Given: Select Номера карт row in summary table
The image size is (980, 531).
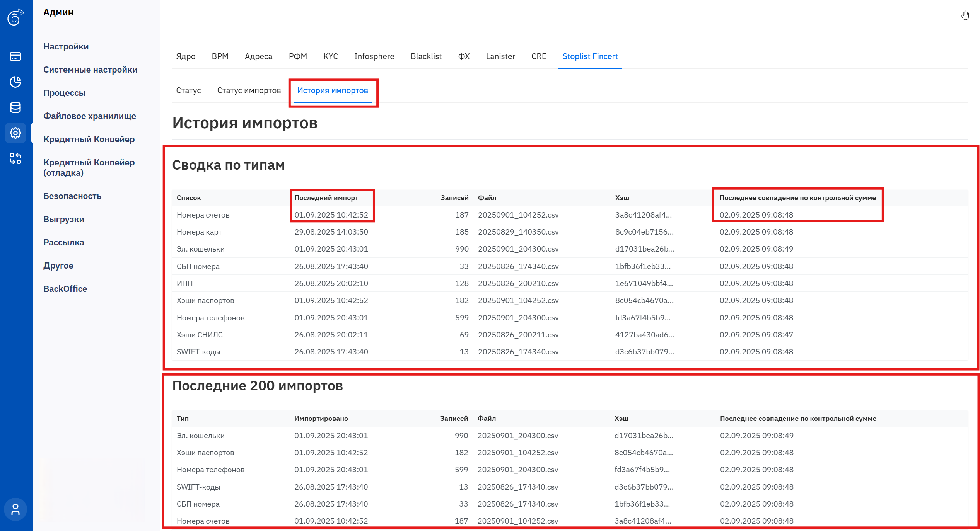Looking at the screenshot, I should pyautogui.click(x=570, y=232).
